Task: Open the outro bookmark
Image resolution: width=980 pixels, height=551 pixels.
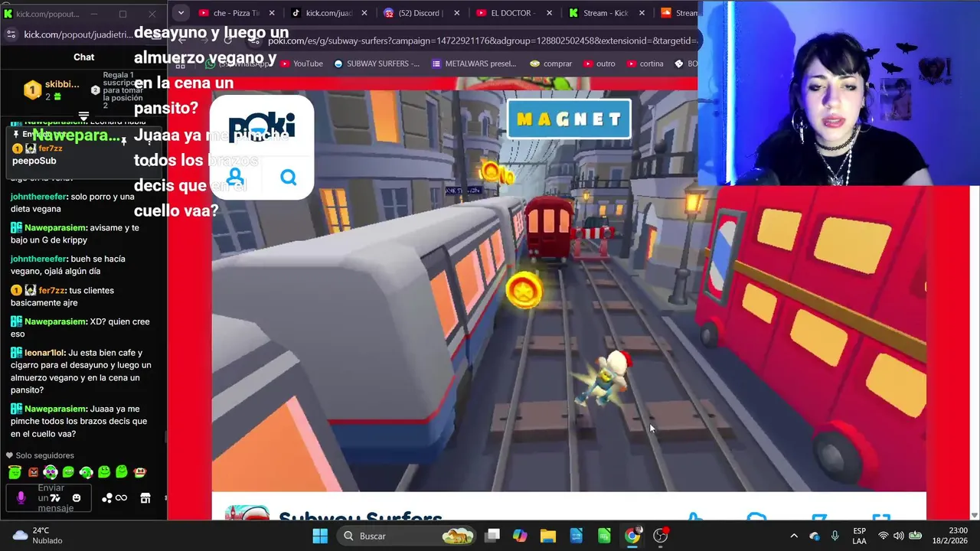Action: click(x=599, y=64)
